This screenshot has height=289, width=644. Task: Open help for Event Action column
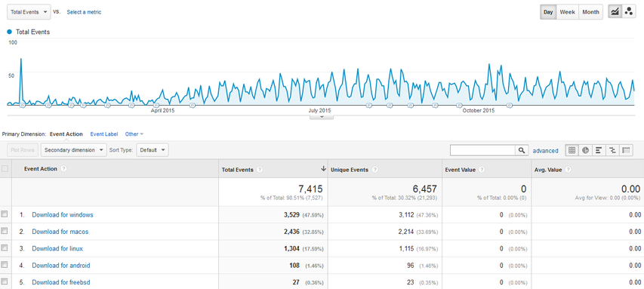tap(63, 169)
